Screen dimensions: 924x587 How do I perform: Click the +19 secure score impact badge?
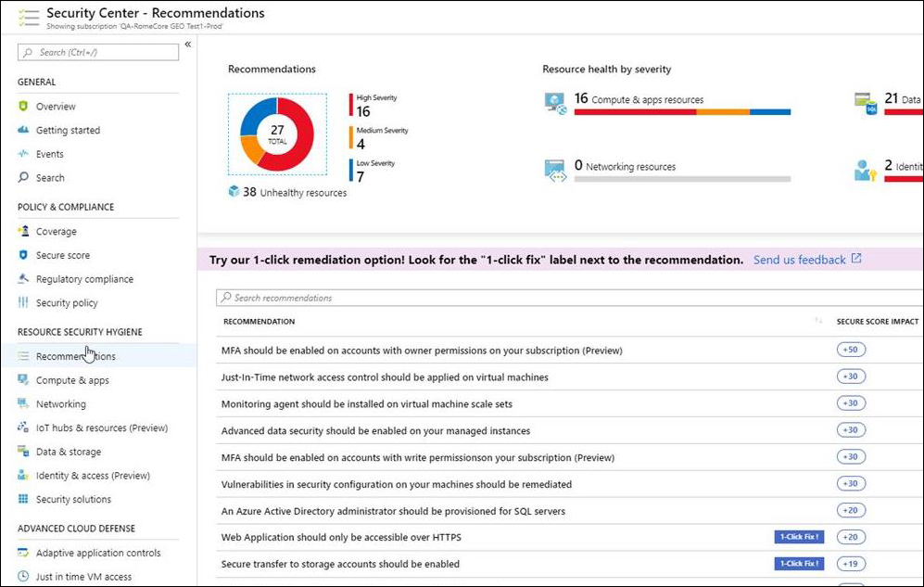pos(851,564)
